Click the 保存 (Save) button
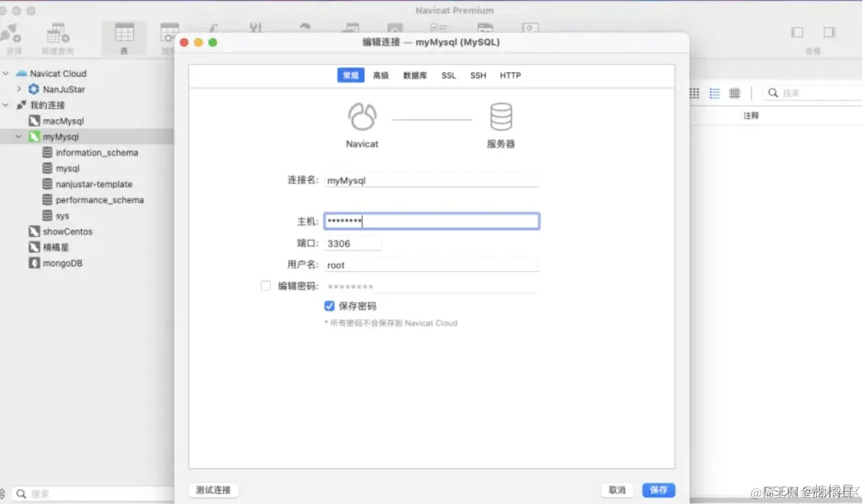 click(x=658, y=490)
